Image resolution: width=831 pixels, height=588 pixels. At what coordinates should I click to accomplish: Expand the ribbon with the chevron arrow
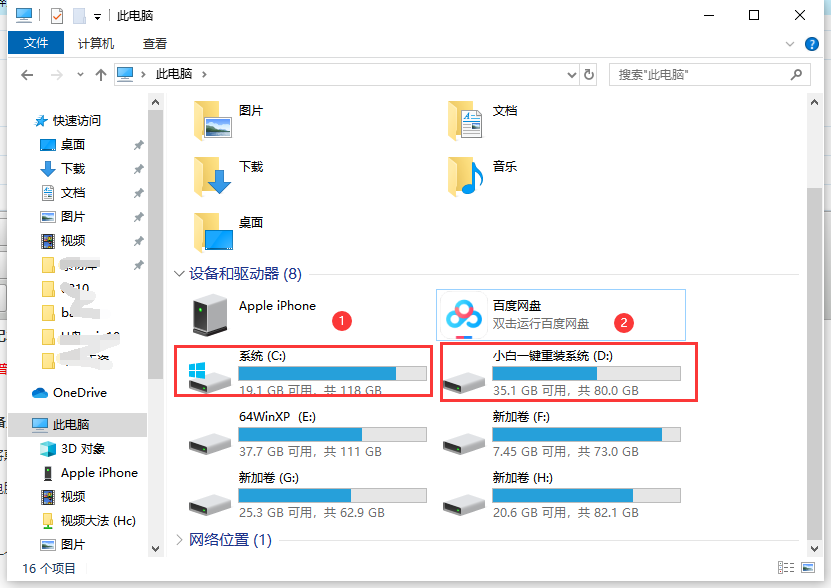792,44
